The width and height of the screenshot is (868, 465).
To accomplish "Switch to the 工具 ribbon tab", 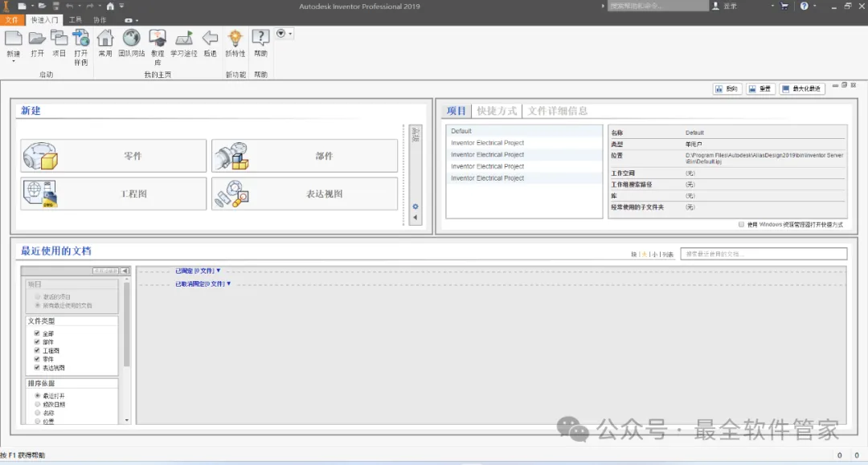I will point(76,20).
